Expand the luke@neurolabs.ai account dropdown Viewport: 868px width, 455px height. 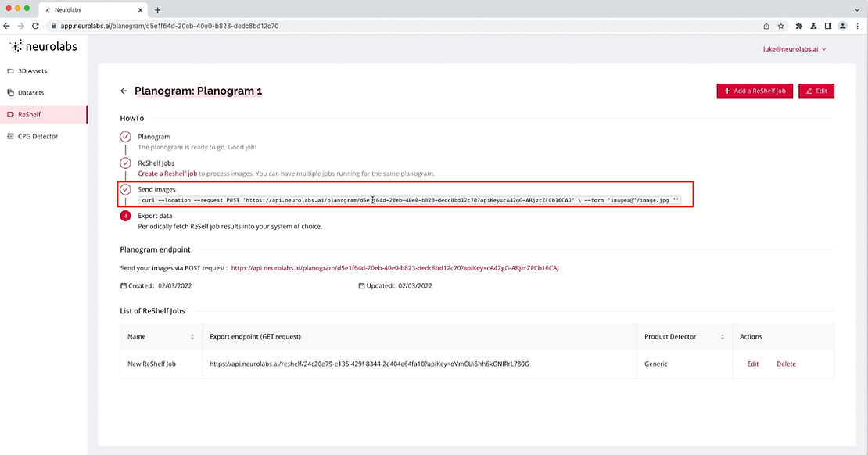tap(794, 49)
